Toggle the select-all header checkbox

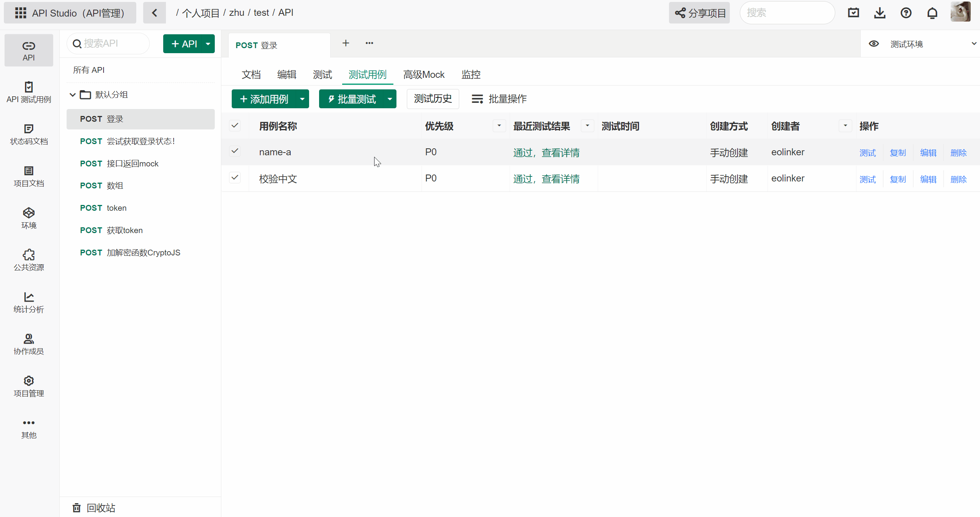235,126
